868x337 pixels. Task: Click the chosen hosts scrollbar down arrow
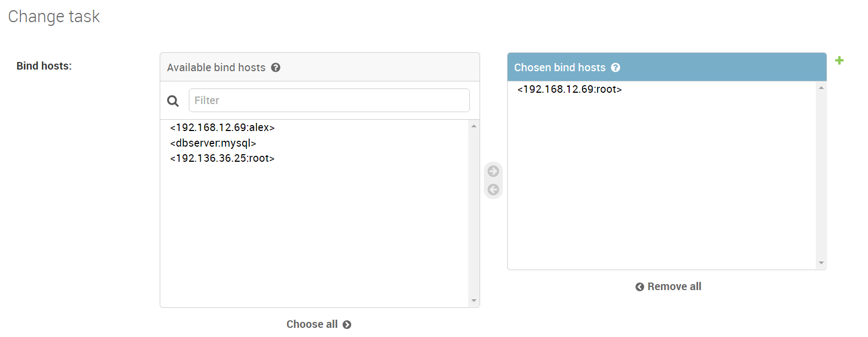pos(821,263)
